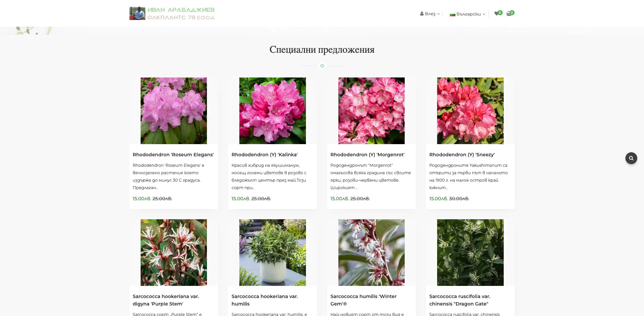Open Sarcococca humilis 'Winter Gem' image
The width and height of the screenshot is (644, 316).
point(372,252)
